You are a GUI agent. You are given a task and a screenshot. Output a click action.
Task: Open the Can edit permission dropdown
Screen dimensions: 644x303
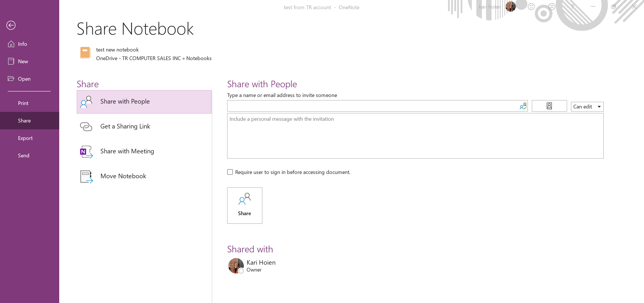pyautogui.click(x=587, y=107)
